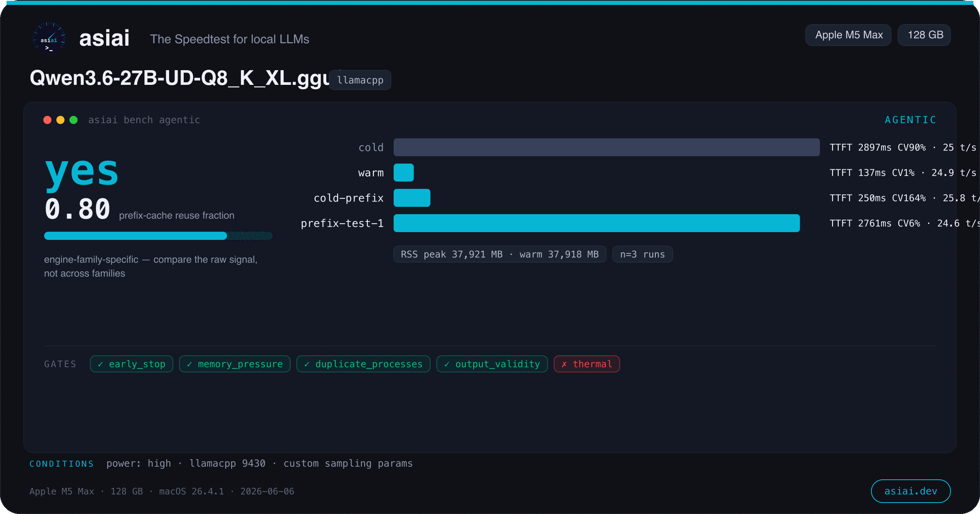980x514 pixels.
Task: Click the red traffic-light dot
Action: 47,120
